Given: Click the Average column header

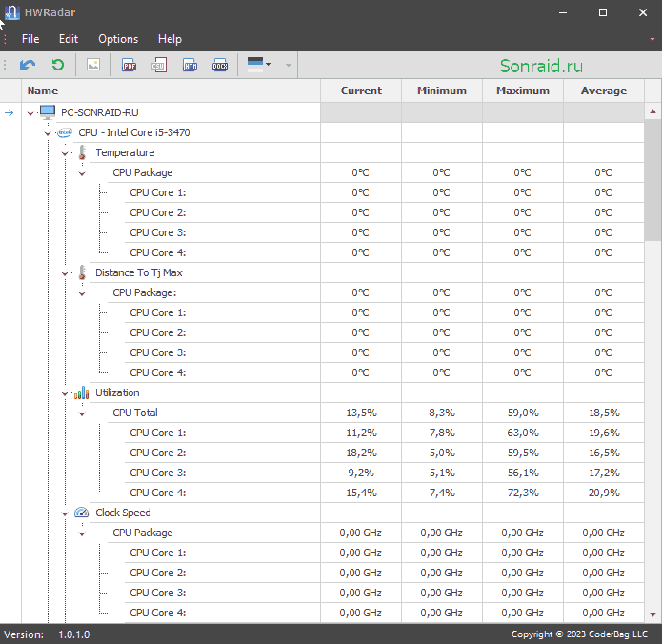Looking at the screenshot, I should click(604, 91).
